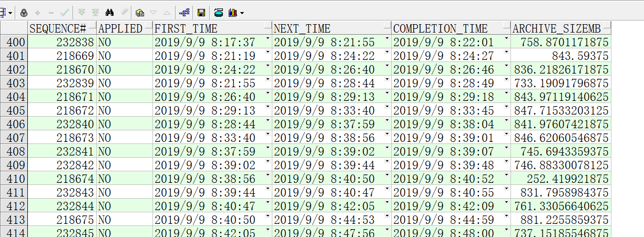Select row header 400
The height and width of the screenshot is (237, 644).
pyautogui.click(x=14, y=42)
